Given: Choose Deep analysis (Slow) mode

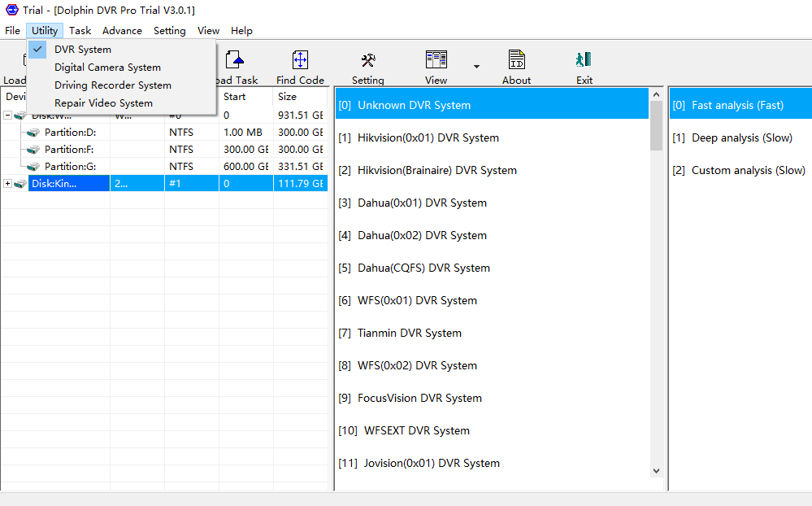Looking at the screenshot, I should (740, 138).
